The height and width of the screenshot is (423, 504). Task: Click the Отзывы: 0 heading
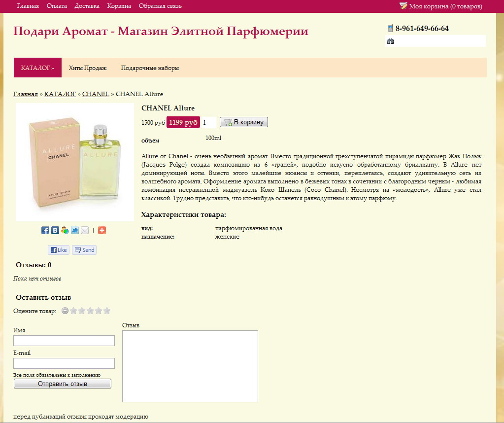click(x=34, y=265)
